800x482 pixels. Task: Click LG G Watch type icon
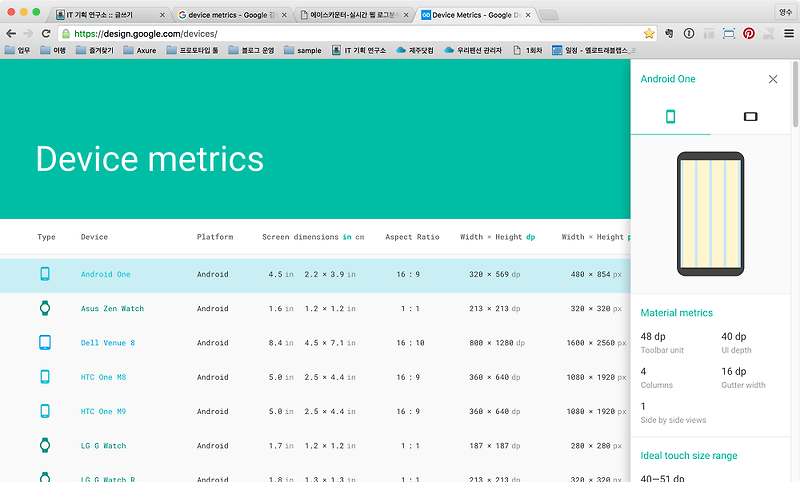click(x=45, y=445)
